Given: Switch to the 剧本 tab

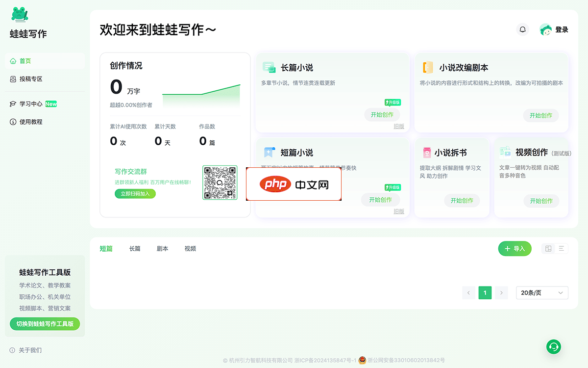Looking at the screenshot, I should [163, 249].
